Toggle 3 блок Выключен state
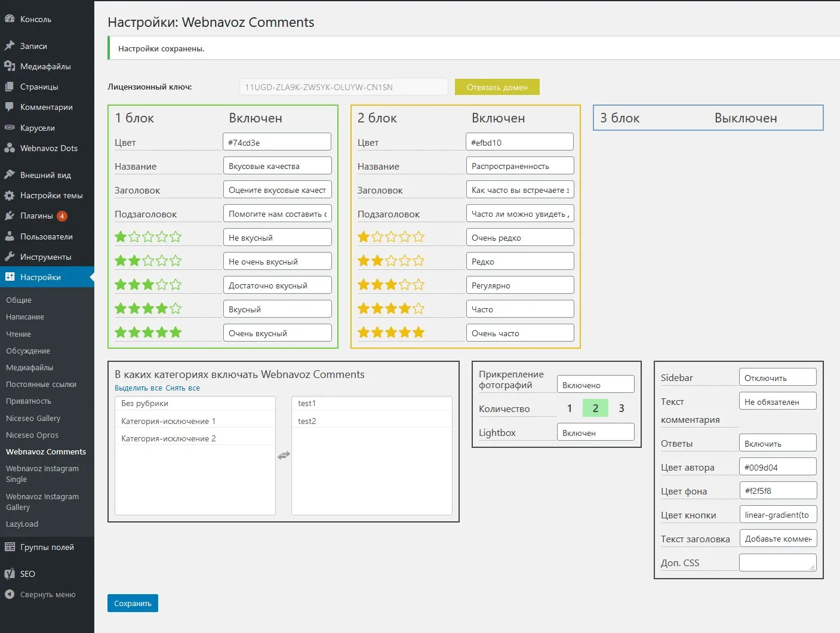The width and height of the screenshot is (840, 633). click(x=745, y=118)
